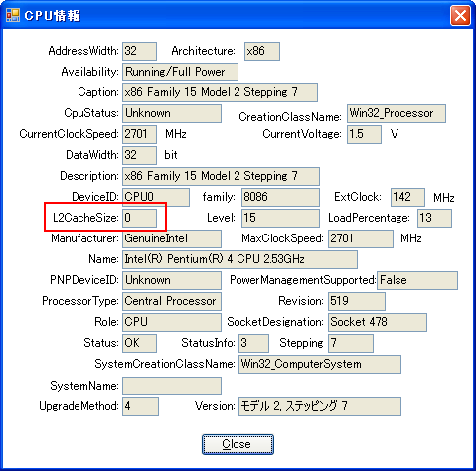Select the SocketDesignation field Socket 478
The image size is (476, 471).
pyautogui.click(x=378, y=322)
